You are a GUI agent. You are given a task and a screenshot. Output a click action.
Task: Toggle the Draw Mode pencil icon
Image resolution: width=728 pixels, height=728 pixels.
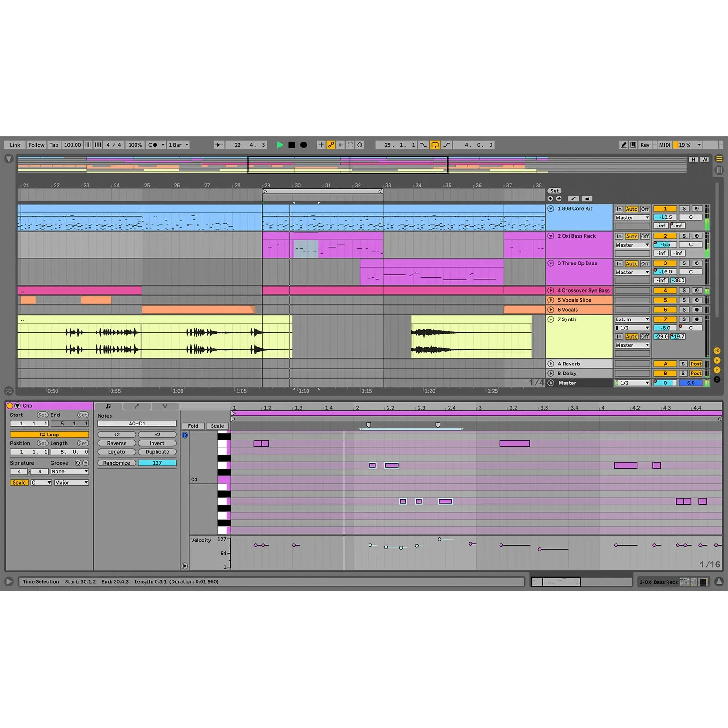pyautogui.click(x=623, y=145)
